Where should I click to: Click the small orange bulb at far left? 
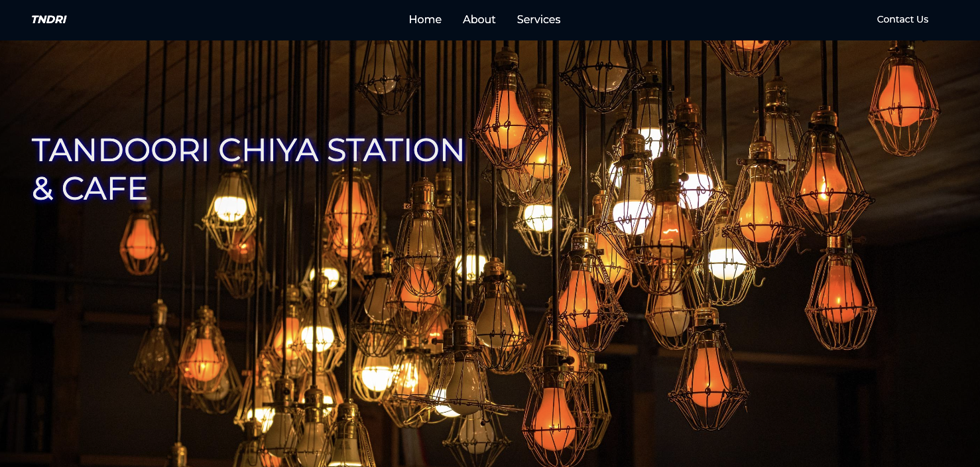pos(141,239)
